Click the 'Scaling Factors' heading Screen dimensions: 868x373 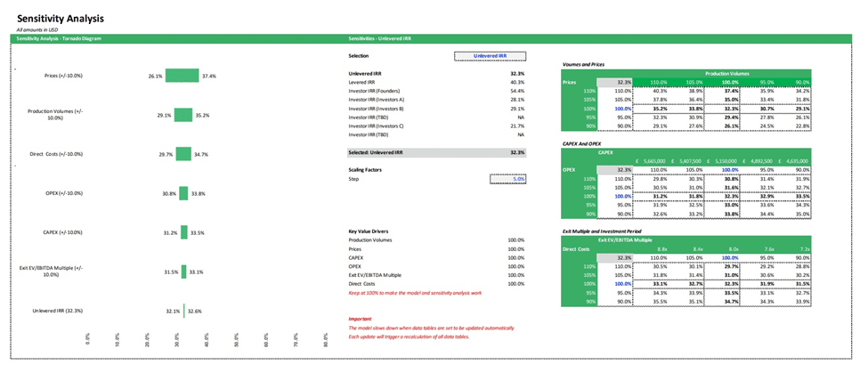(x=364, y=170)
